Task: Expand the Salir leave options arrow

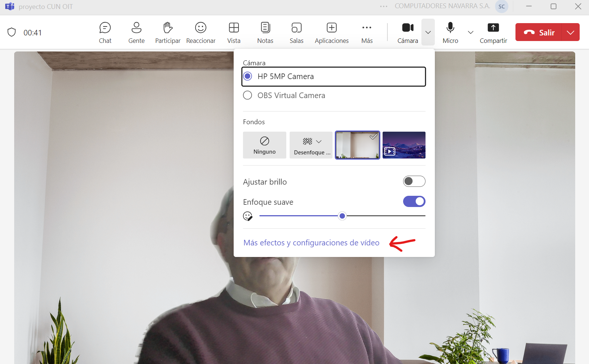Action: click(570, 32)
